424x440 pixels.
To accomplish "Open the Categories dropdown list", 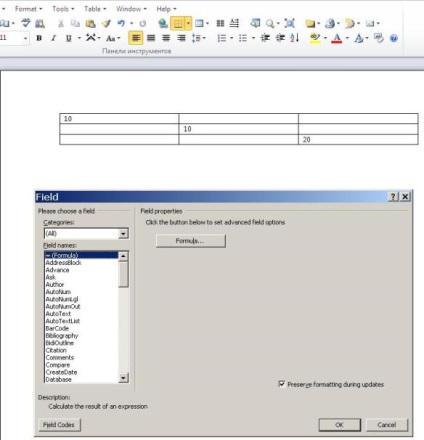I will tap(123, 234).
